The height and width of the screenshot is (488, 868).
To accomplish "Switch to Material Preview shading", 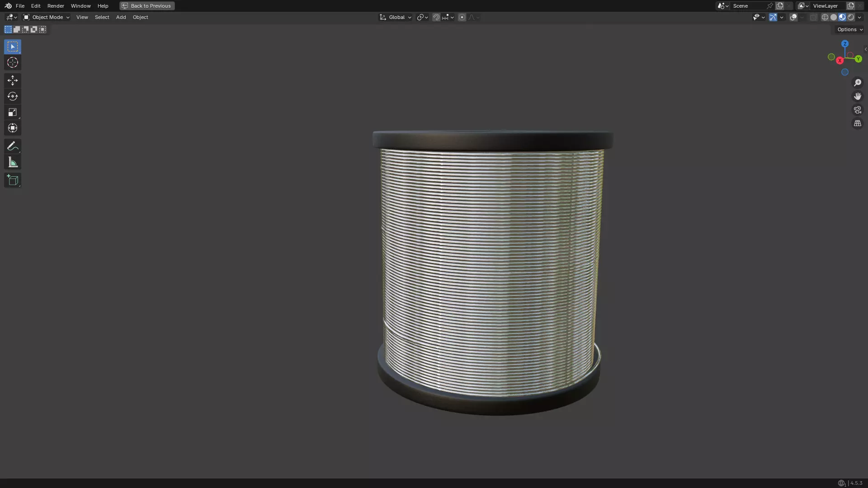I will (842, 17).
